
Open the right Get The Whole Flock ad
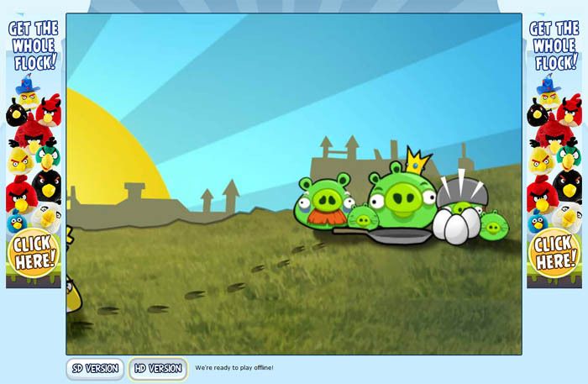[554, 151]
